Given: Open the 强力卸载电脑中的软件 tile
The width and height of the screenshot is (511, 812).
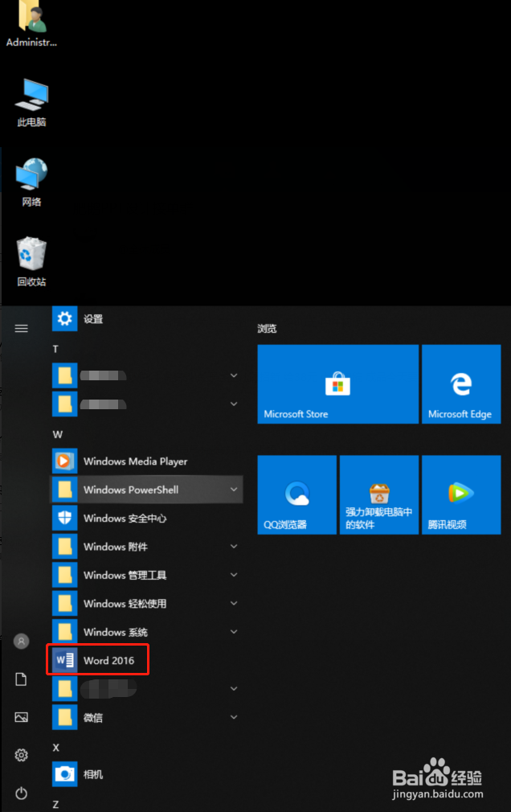Looking at the screenshot, I should click(x=379, y=495).
